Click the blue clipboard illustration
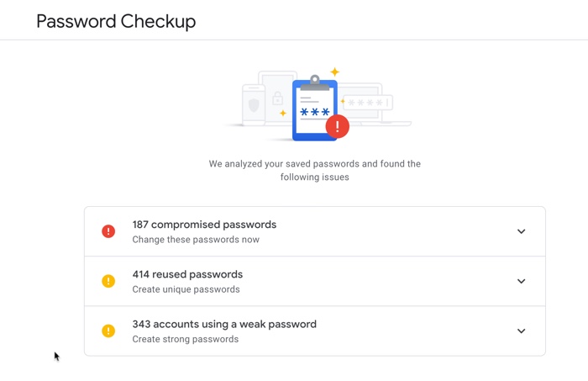 315,108
